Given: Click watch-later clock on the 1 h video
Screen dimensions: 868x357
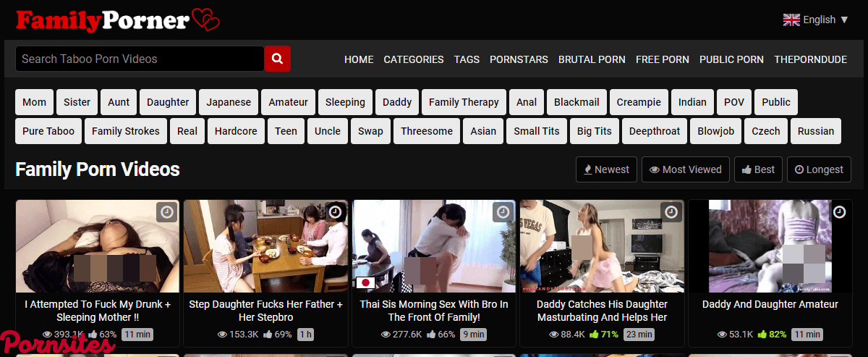Looking at the screenshot, I should (x=335, y=212).
